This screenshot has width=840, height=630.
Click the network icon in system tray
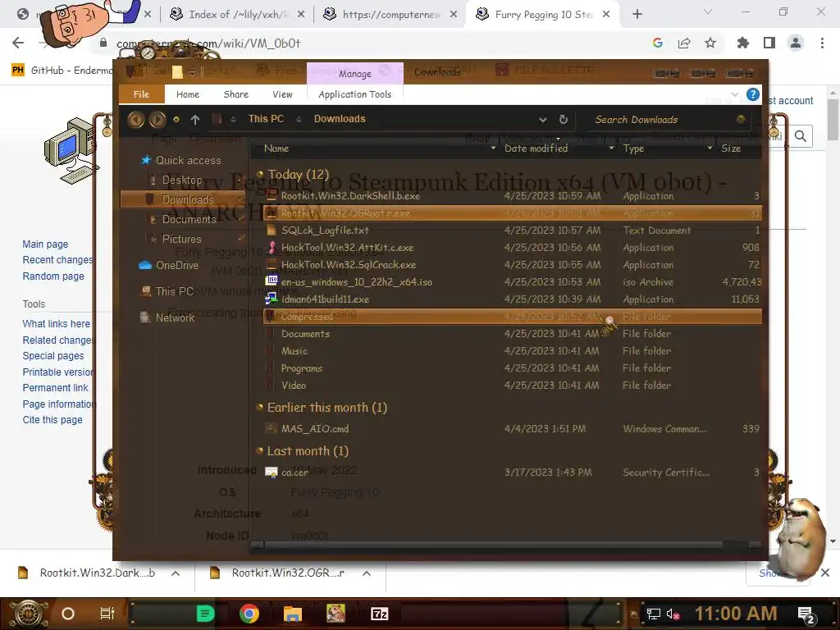pos(654,614)
